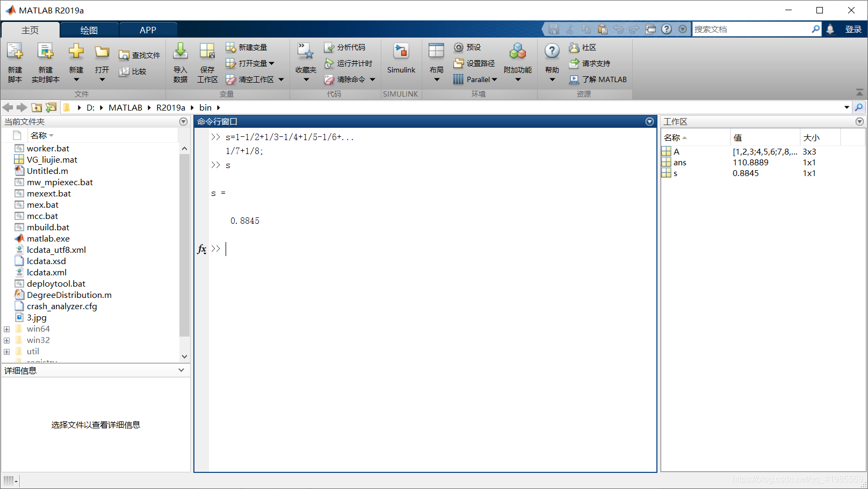Create a new live script 新建实时脚本
The width and height of the screenshot is (868, 489).
tap(46, 63)
